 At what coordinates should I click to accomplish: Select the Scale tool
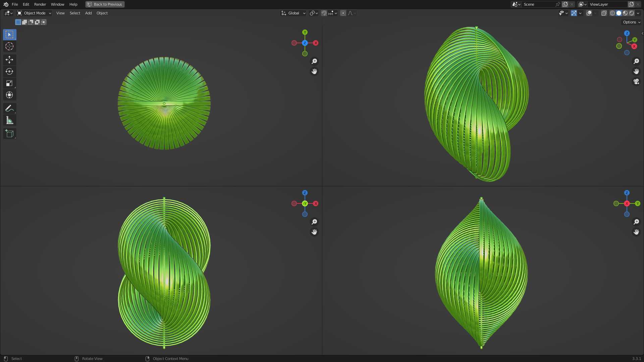(9, 83)
